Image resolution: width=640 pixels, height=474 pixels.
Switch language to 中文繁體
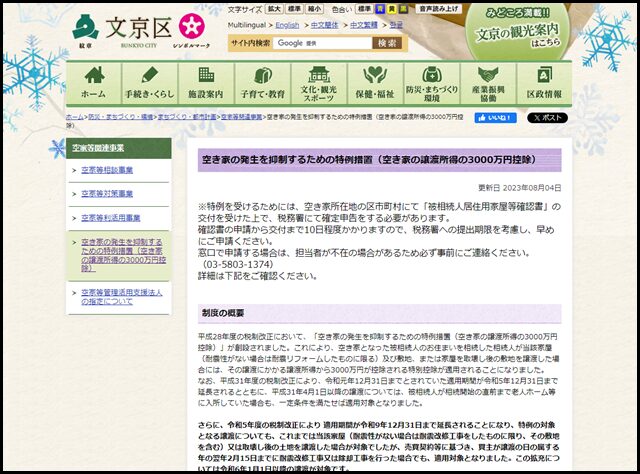(x=364, y=25)
